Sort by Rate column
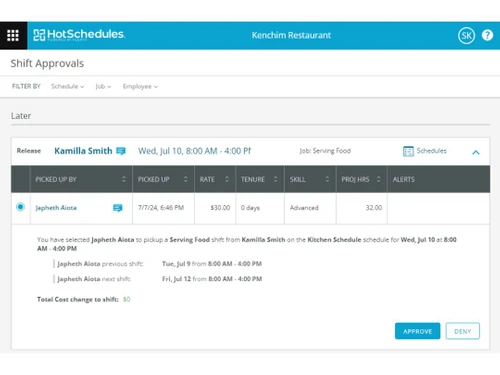The image size is (500, 375). pyautogui.click(x=227, y=179)
